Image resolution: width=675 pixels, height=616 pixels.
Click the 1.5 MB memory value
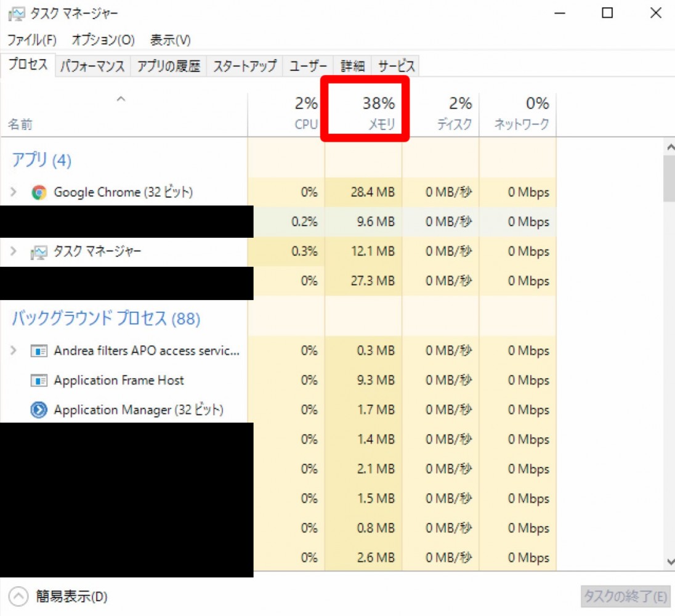[x=376, y=498]
